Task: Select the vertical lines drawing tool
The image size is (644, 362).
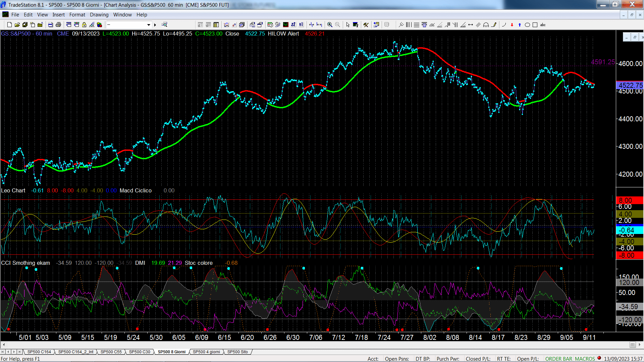Action: tap(409, 24)
